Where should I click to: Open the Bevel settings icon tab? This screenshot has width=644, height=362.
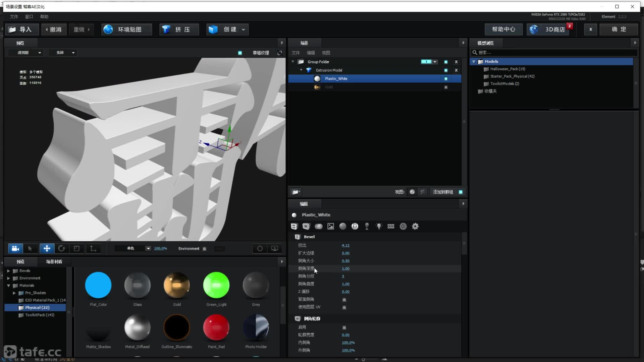[294, 226]
